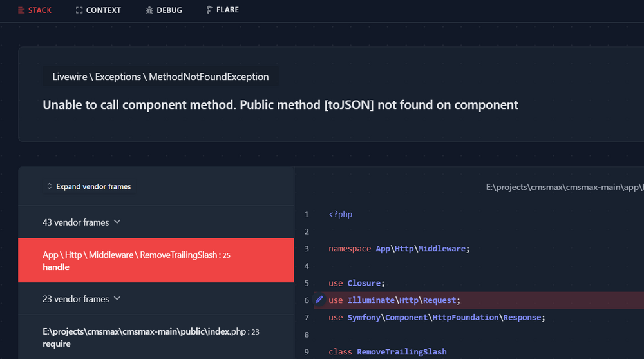Open the FLARE tab

[x=227, y=10]
